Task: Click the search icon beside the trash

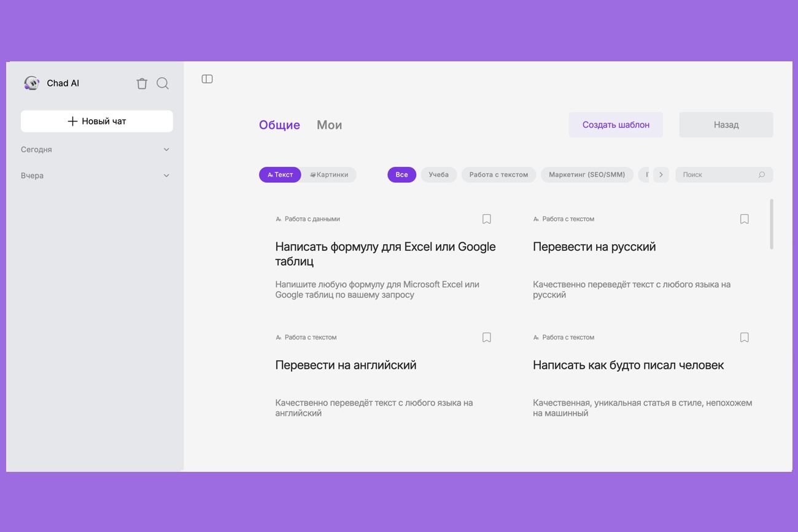Action: [x=162, y=83]
